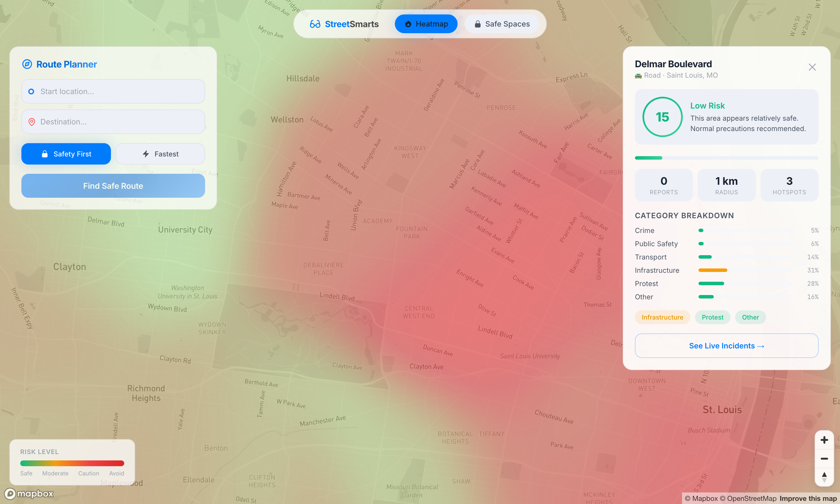This screenshot has width=840, height=504.
Task: Open See Live Incidents link
Action: pyautogui.click(x=726, y=346)
